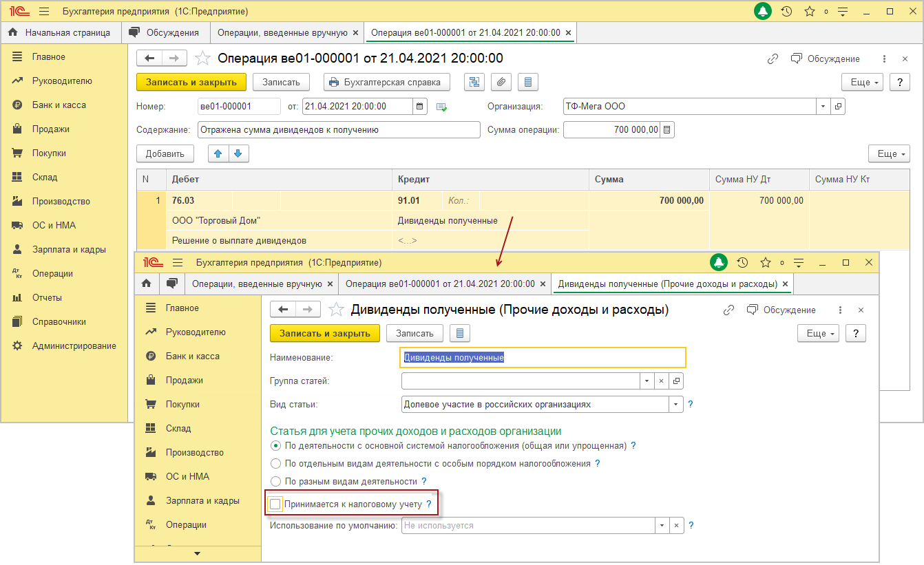Select По отдельным видам деятельности radio
Image resolution: width=924 pixels, height=565 pixels.
(275, 464)
